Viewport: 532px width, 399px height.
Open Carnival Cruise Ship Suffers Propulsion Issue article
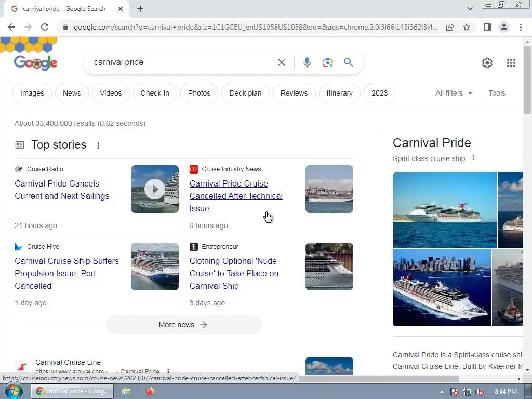66,273
